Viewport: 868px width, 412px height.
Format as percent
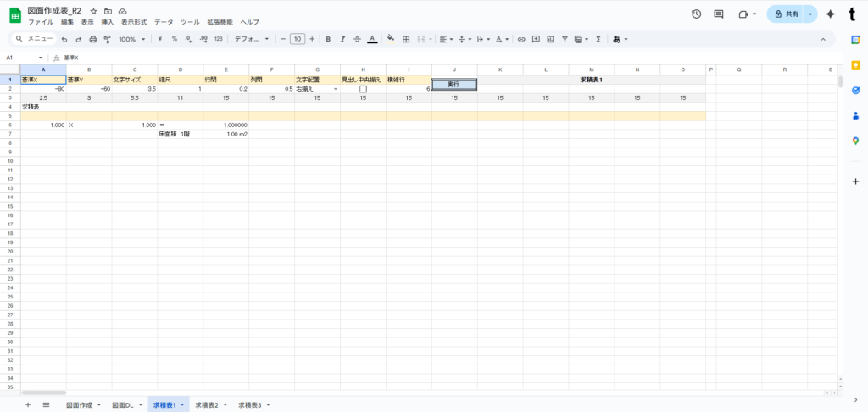pyautogui.click(x=175, y=39)
